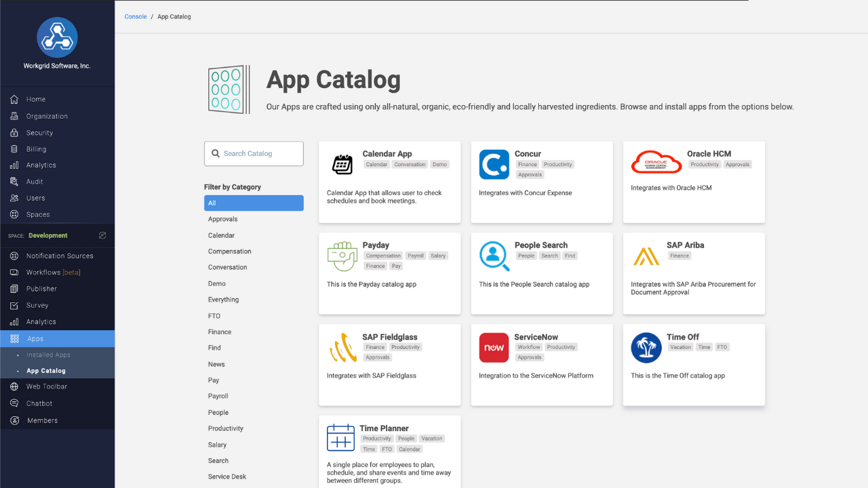
Task: Filter catalog by Approvals category
Action: 223,219
